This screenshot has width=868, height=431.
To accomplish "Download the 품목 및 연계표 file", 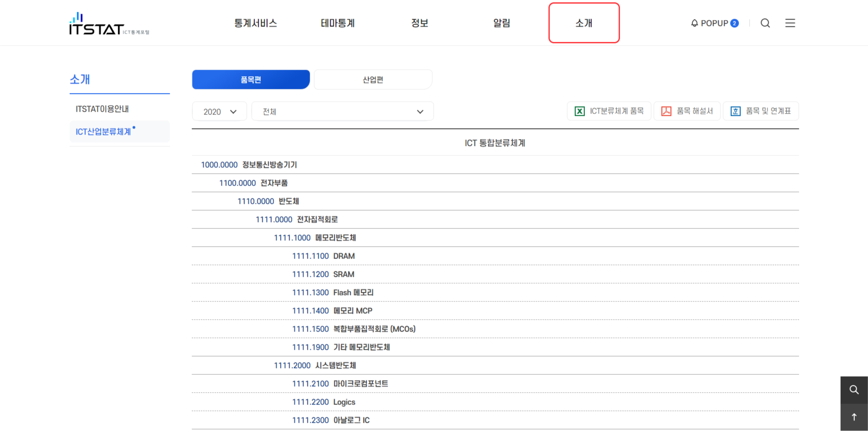I will [x=761, y=111].
